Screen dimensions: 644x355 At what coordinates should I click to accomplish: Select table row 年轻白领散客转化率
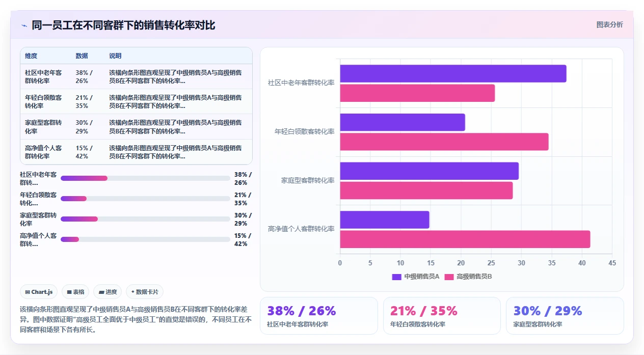(136, 101)
